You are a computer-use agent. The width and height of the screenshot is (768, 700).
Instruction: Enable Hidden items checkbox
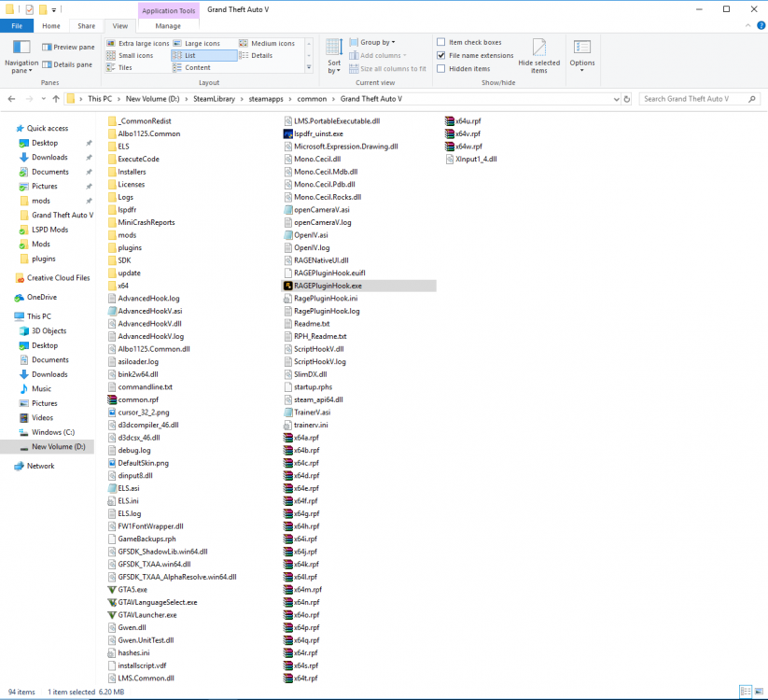point(440,68)
